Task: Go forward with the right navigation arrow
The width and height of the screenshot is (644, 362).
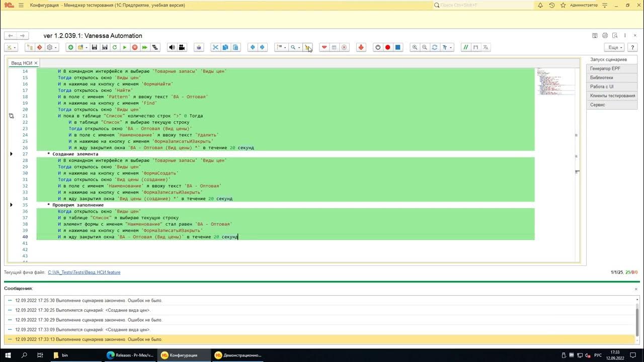Action: click(x=22, y=36)
